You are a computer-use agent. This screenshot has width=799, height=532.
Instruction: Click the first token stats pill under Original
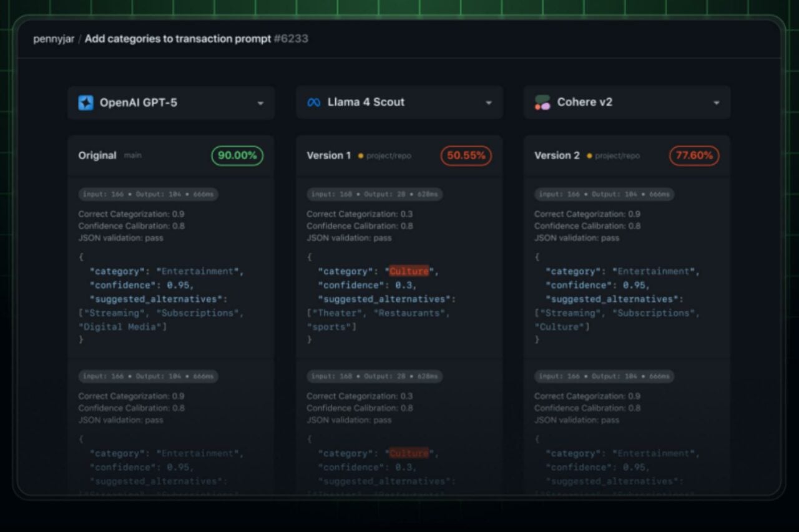click(148, 195)
